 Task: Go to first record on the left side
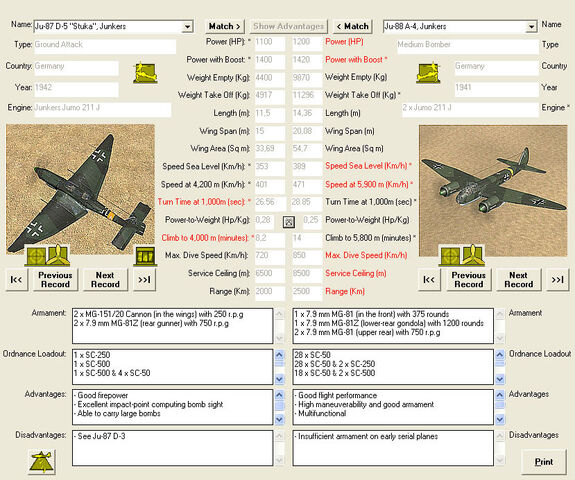click(17, 280)
